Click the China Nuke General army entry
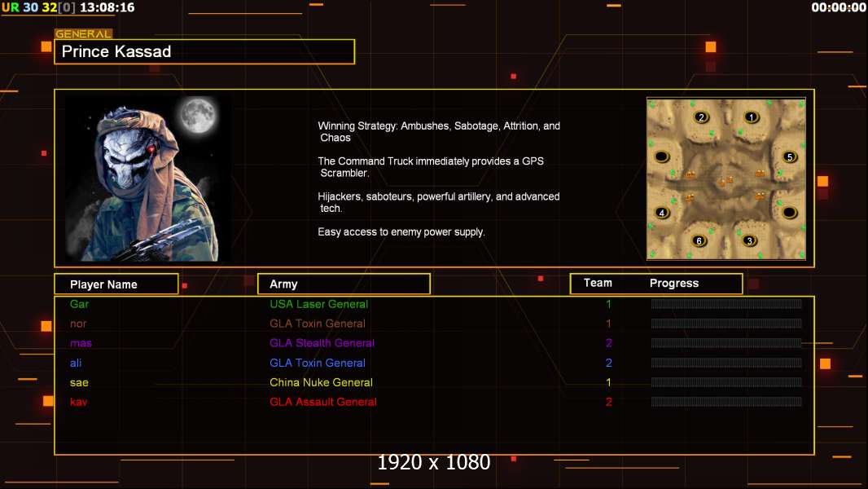Viewport: 868px width, 489px height. coord(321,383)
